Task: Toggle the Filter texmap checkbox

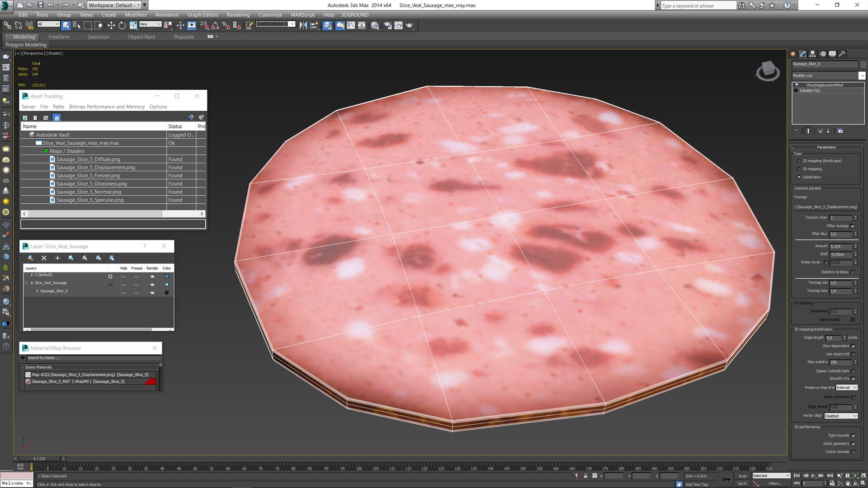Action: click(x=853, y=226)
